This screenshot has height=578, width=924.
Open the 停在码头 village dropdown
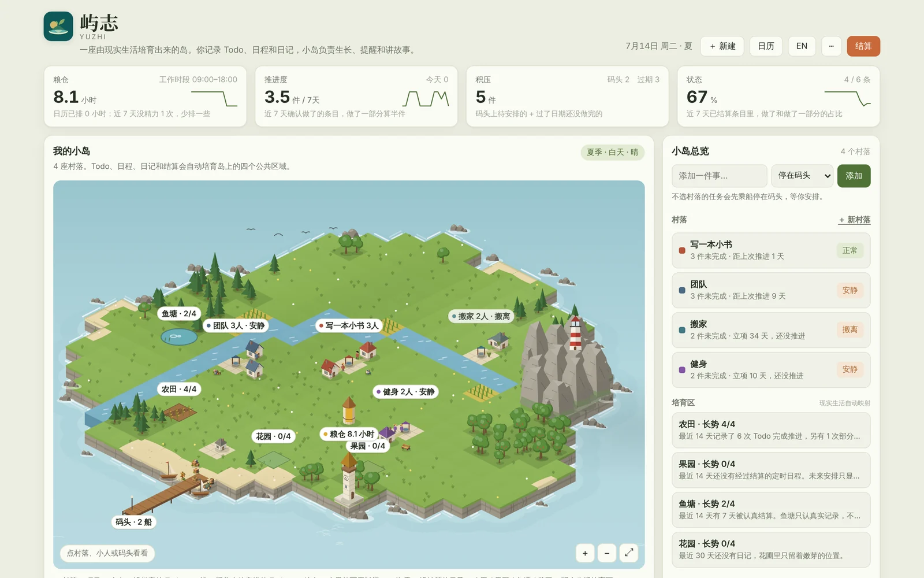(802, 176)
